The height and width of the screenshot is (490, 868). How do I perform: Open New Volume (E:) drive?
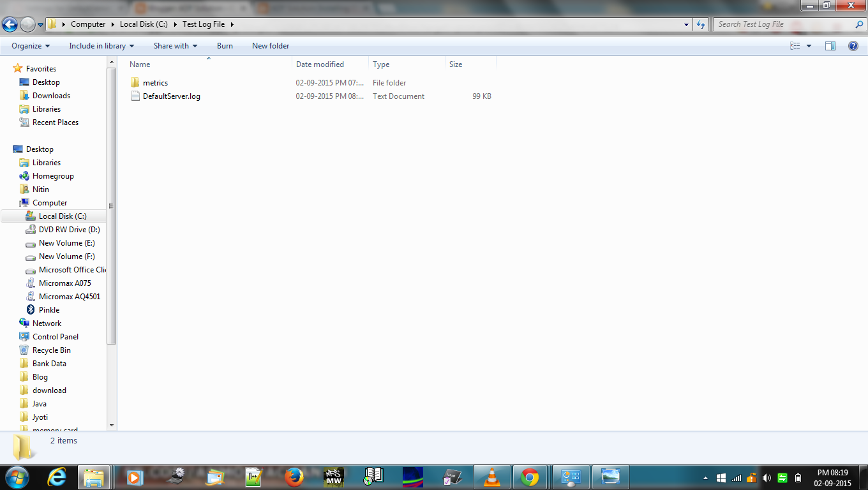67,243
